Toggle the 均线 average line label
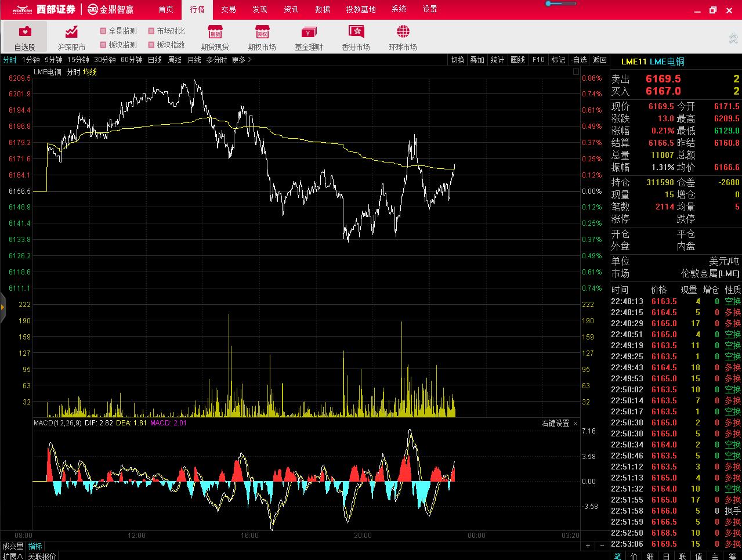742x560 pixels. tap(89, 72)
